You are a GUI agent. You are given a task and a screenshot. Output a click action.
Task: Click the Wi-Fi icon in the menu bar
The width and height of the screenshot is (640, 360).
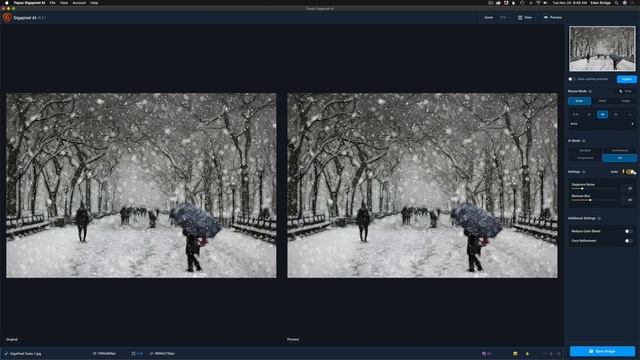(x=538, y=3)
